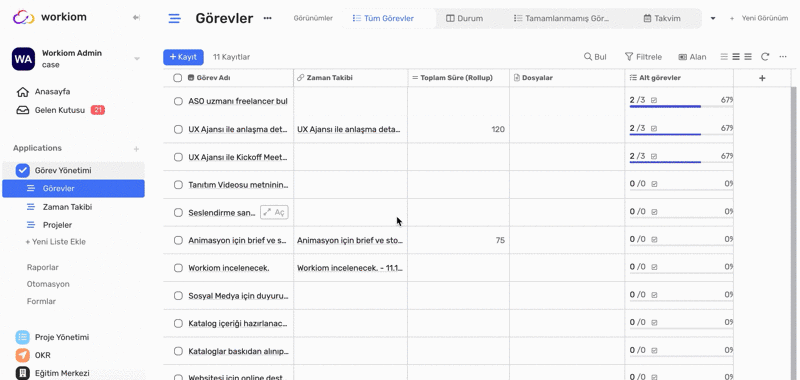Open the hamburger menu beside Görevler title

[x=174, y=19]
